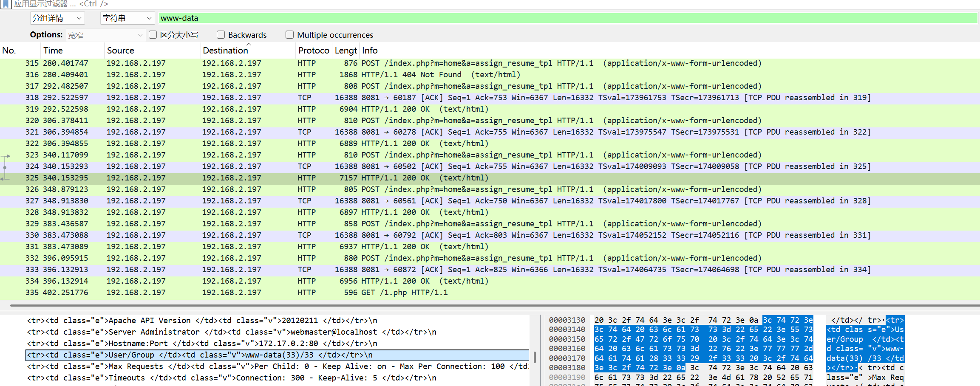
Task: Open the 字符串 search type dropdown
Action: click(x=127, y=18)
